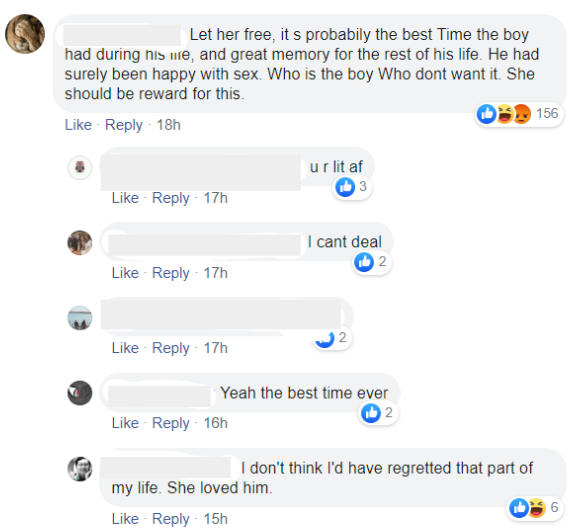569x530 pixels.
Task: Open the 156 reactions count on top comment
Action: pyautogui.click(x=547, y=114)
